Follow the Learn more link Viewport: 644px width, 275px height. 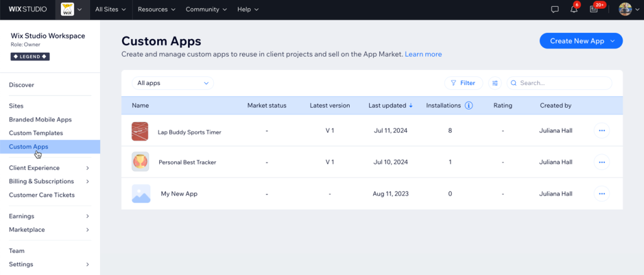point(423,54)
